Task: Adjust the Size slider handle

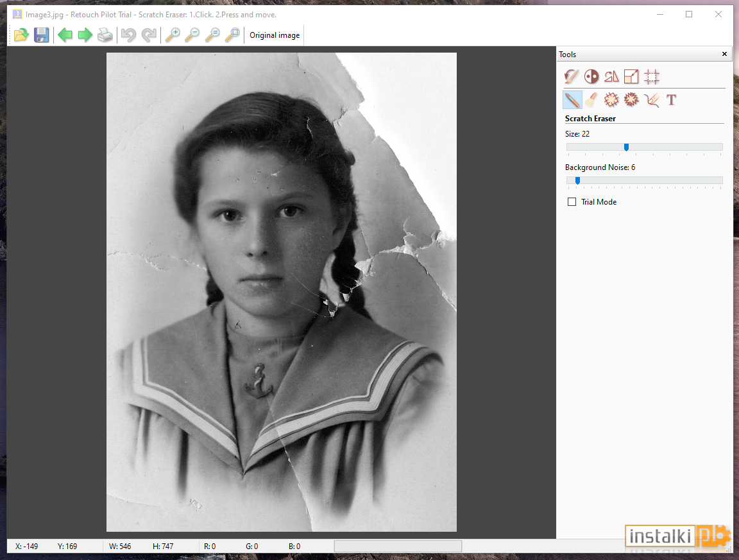Action: 626,148
